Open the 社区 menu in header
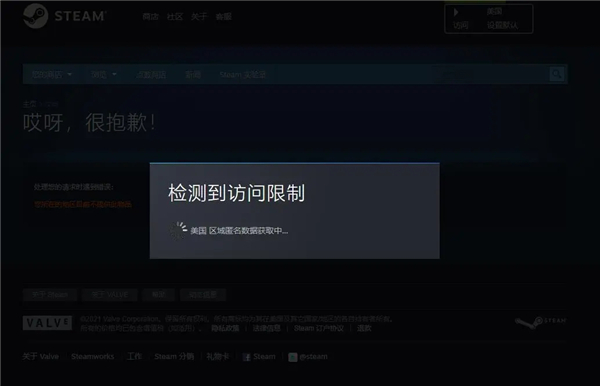 point(175,16)
